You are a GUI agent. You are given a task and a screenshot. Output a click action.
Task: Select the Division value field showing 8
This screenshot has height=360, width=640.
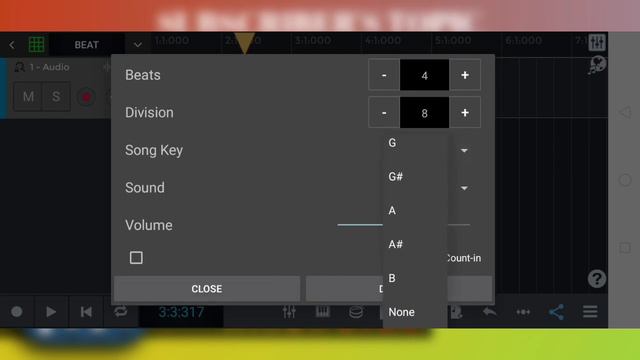(424, 113)
